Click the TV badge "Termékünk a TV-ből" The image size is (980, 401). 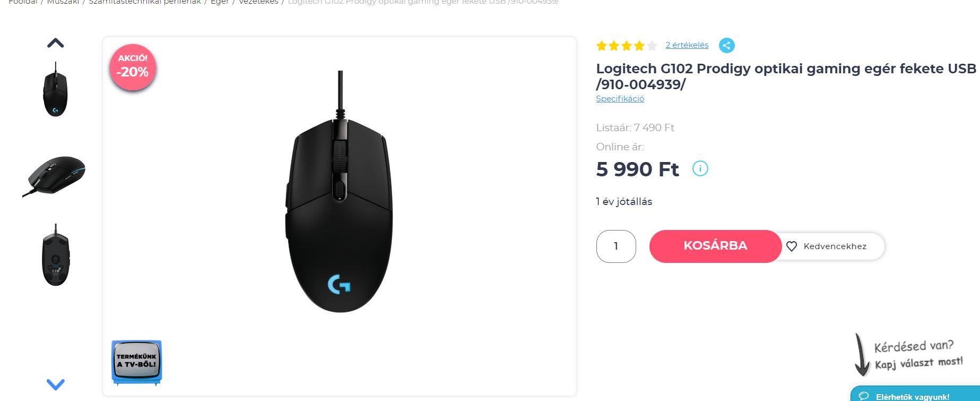[136, 362]
